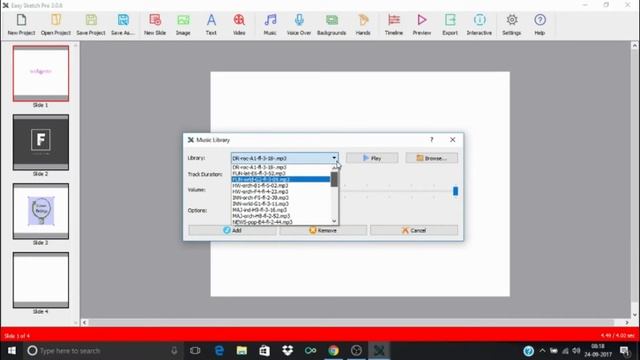Click the system tray volume icon
Image resolution: width=640 pixels, height=360 pixels.
pyautogui.click(x=576, y=351)
